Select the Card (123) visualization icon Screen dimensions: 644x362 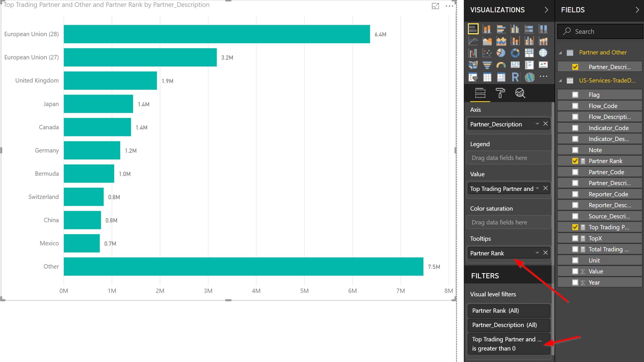point(515,64)
